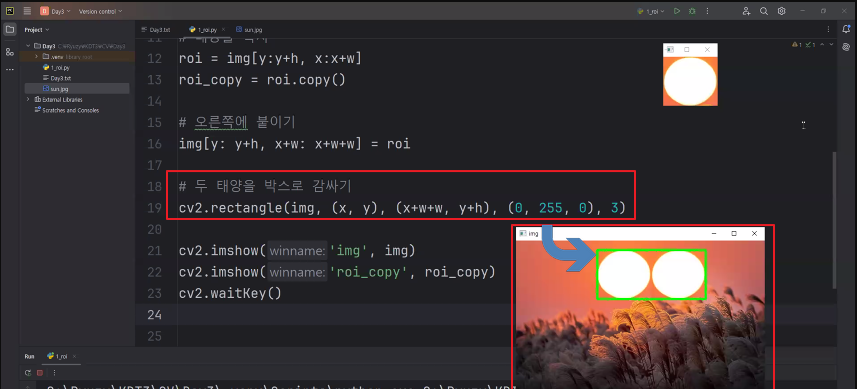Close the roi_copy image window
Image resolution: width=857 pixels, height=389 pixels.
tap(707, 49)
